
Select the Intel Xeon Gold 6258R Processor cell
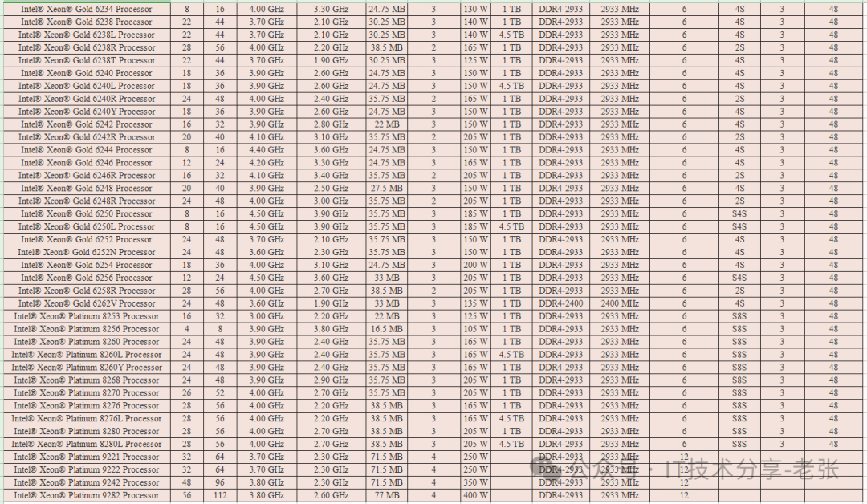tap(86, 291)
